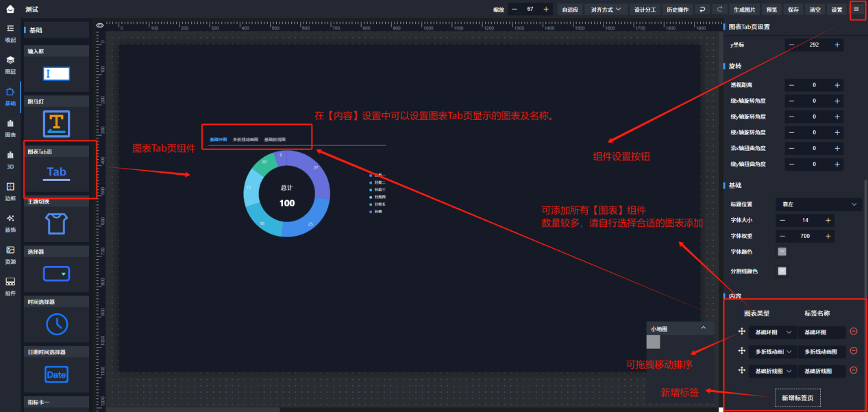Remove the 基础折线图 tab row
Screen dimensions: 868x412
(854, 371)
